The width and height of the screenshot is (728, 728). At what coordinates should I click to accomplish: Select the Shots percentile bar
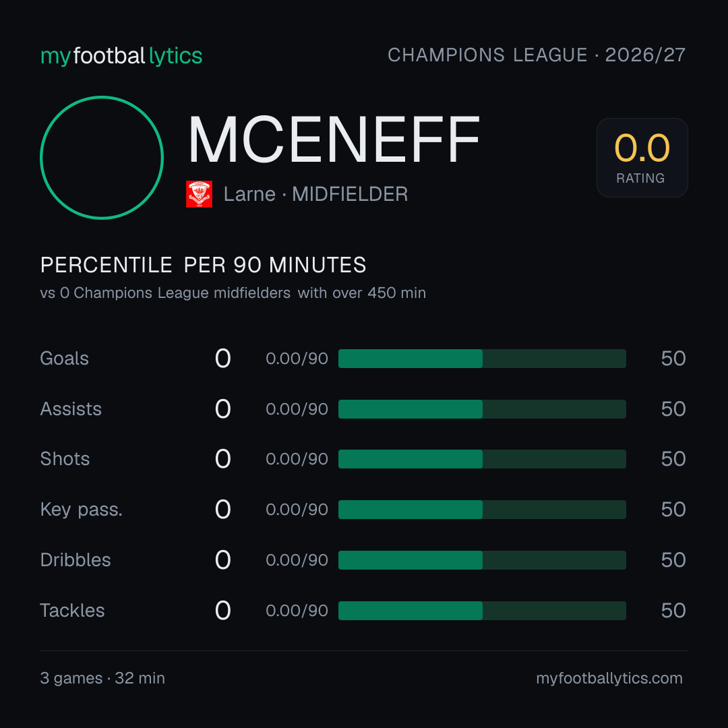tap(482, 459)
